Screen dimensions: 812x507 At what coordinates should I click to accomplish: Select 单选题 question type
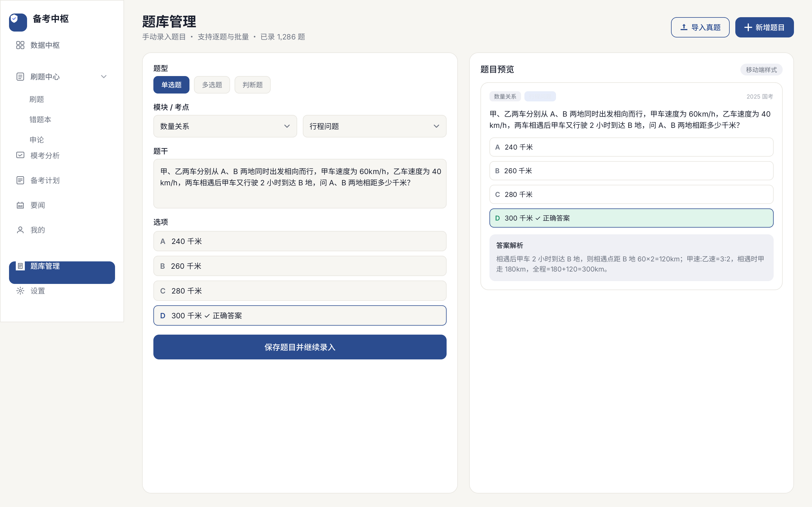click(x=171, y=85)
